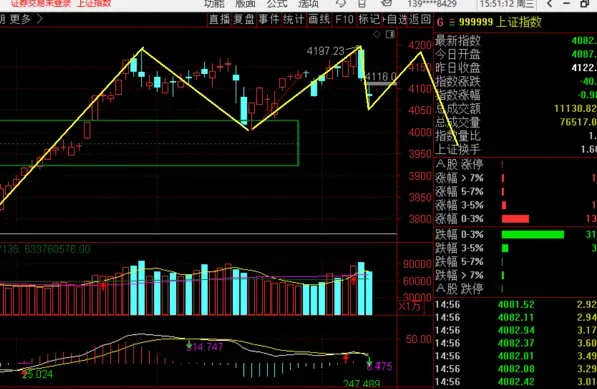Image resolution: width=597 pixels, height=389 pixels.
Task: Open the 功能 menu
Action: tap(214, 4)
